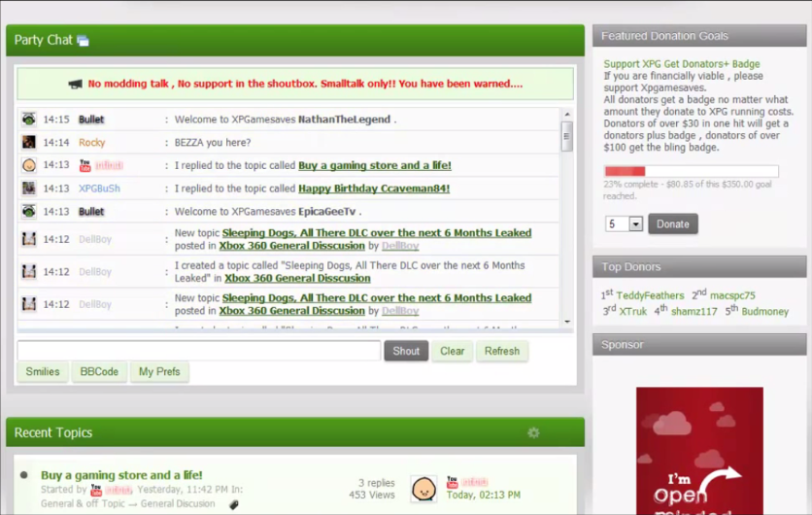812x515 pixels.
Task: Click the unread bullet beside the gaming store topic
Action: tap(24, 475)
